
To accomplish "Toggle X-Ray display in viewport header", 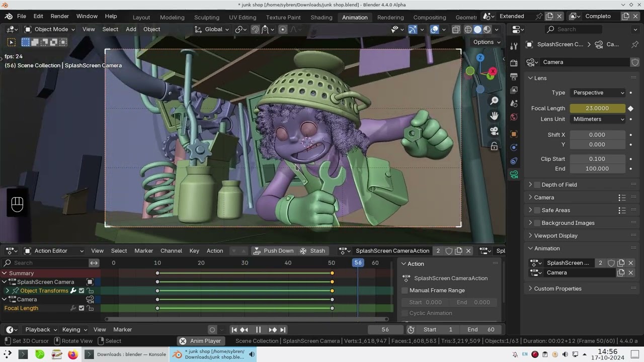I will (456, 29).
